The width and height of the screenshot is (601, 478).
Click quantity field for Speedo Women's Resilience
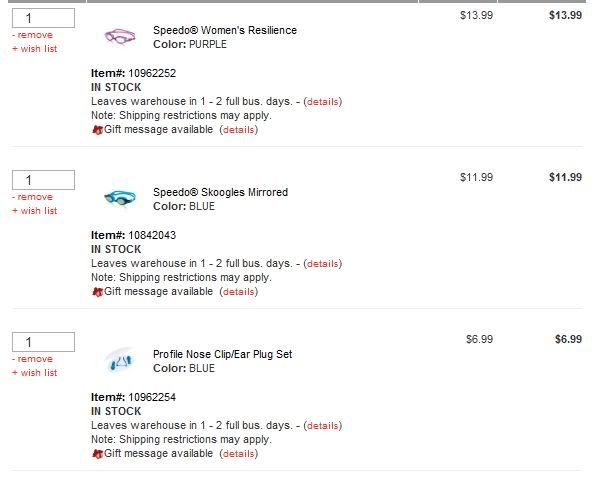[x=43, y=18]
